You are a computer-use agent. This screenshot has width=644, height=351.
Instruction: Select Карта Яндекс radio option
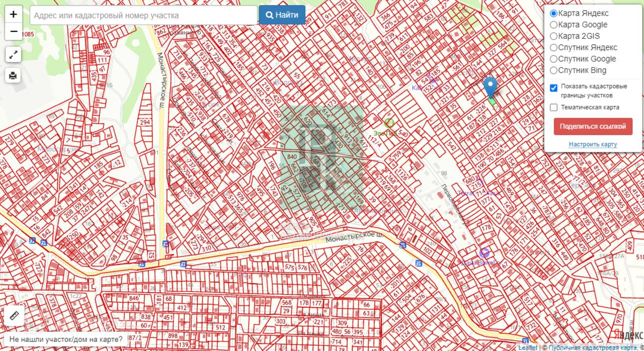tap(553, 14)
